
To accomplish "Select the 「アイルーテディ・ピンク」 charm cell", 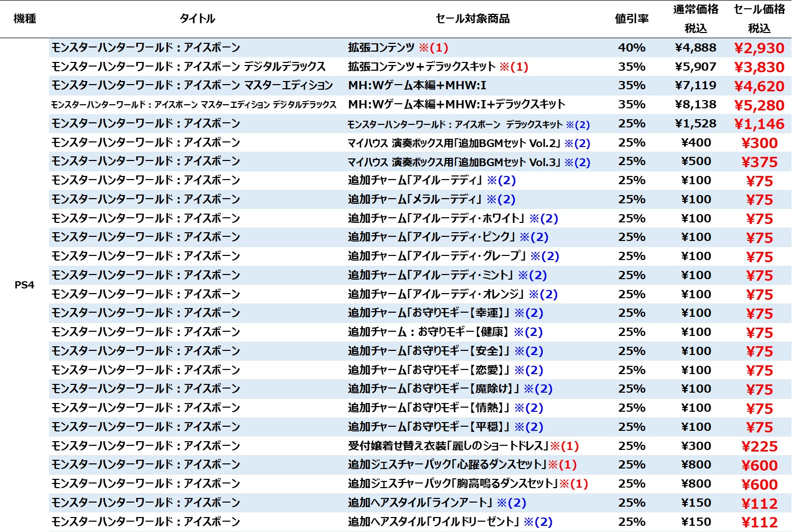I will [x=448, y=237].
